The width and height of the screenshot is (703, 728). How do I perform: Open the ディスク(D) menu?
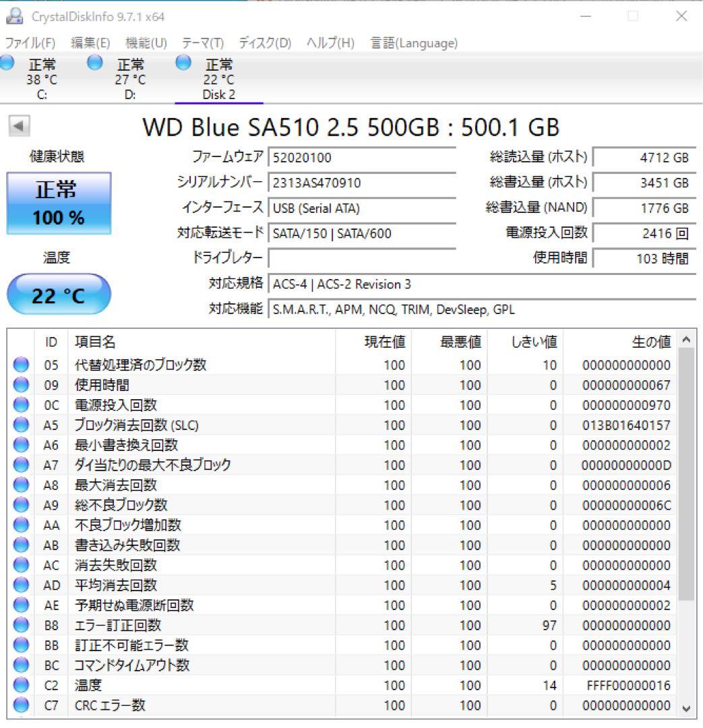(x=265, y=43)
